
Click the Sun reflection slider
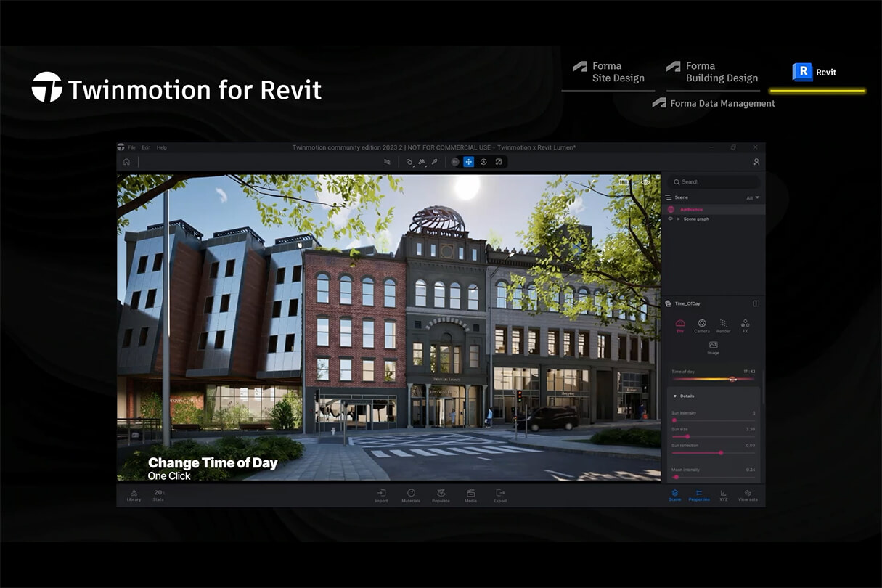pos(714,452)
